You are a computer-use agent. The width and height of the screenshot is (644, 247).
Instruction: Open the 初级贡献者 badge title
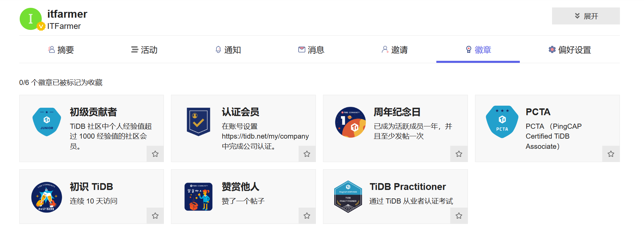[93, 112]
